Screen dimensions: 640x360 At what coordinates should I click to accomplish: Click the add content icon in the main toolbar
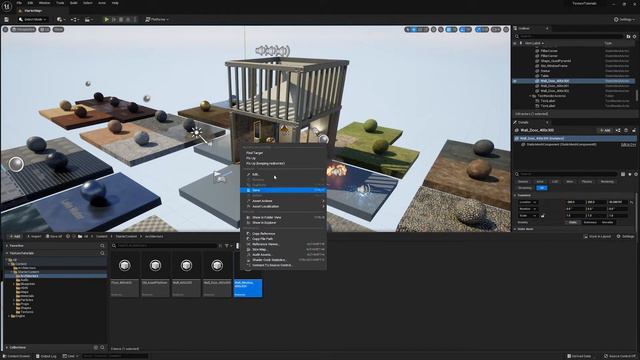60,20
